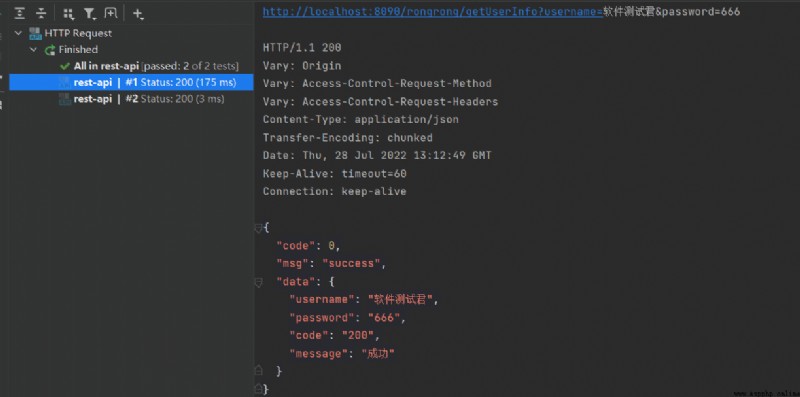Viewport: 800px width, 397px height.
Task: Click the "username" JSON line
Action: (x=364, y=300)
